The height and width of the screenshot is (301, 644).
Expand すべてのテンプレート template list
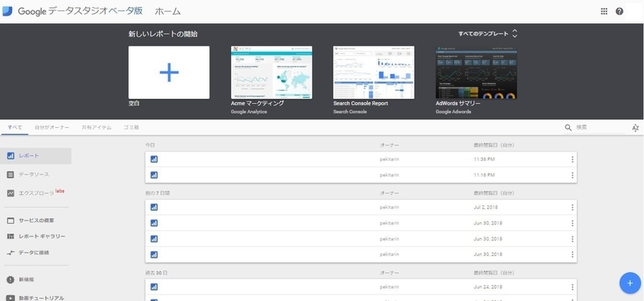click(488, 34)
